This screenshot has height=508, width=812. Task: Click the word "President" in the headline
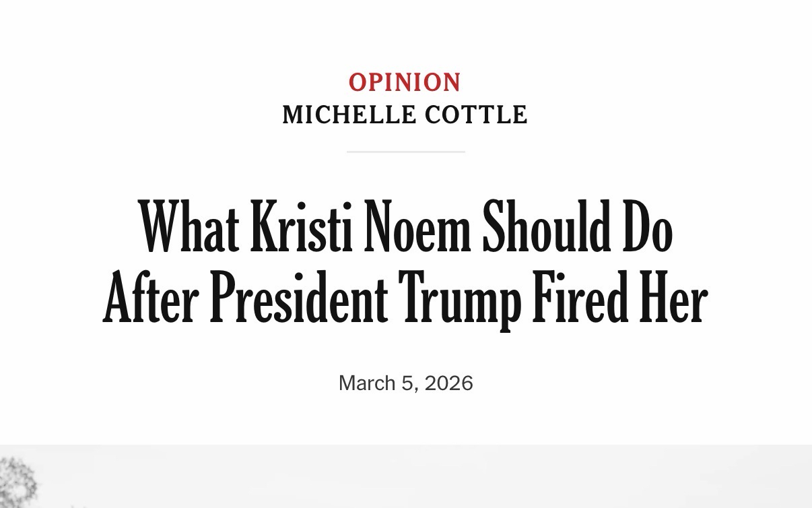pos(298,298)
